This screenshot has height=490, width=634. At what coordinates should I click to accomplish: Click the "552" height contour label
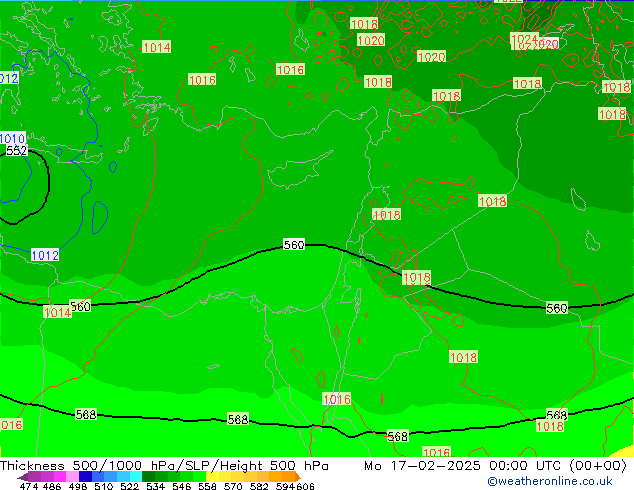tap(17, 151)
